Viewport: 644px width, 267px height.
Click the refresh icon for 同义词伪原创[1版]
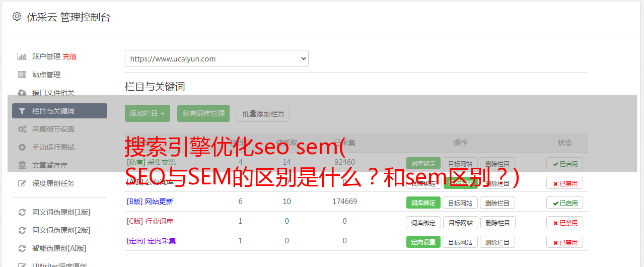[x=22, y=212]
